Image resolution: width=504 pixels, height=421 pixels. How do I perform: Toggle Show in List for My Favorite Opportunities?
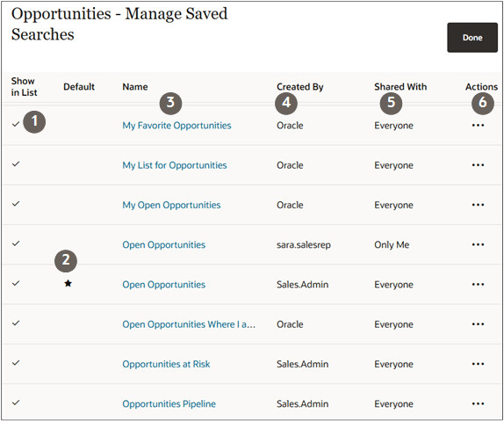(16, 124)
